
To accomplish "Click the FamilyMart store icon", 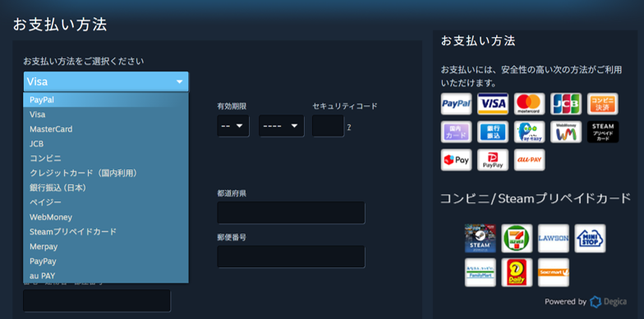I will 480,272.
